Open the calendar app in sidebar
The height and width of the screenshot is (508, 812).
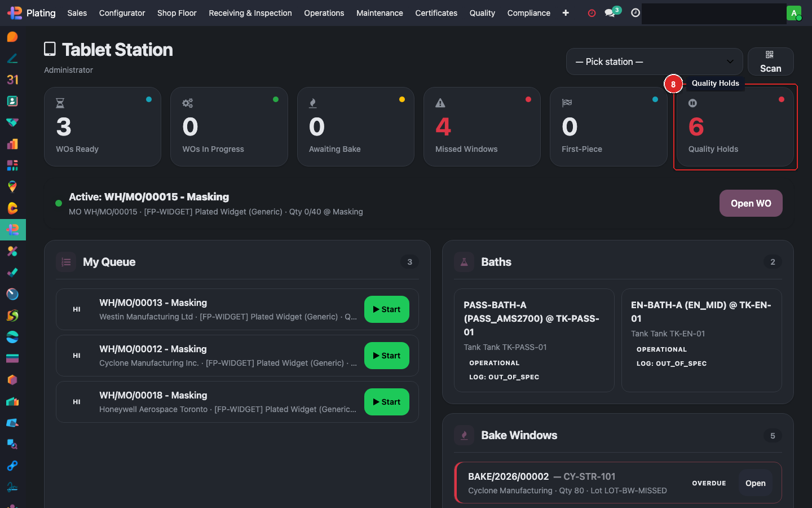point(12,80)
